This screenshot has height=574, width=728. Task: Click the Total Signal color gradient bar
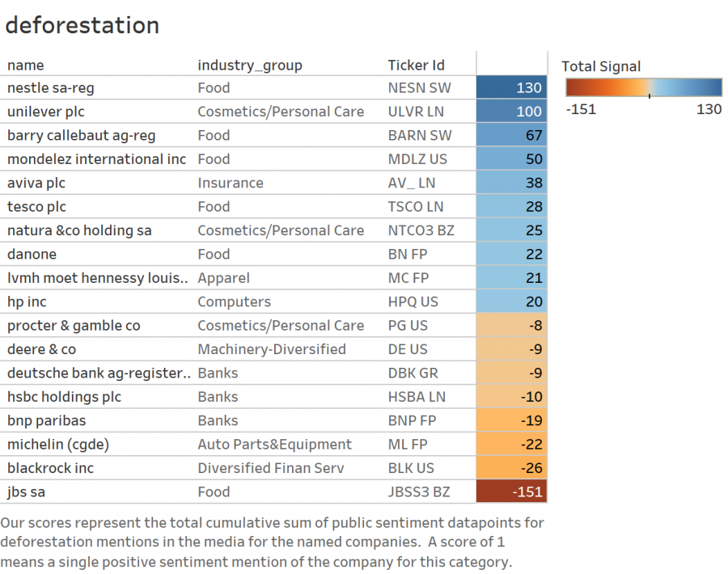click(644, 87)
